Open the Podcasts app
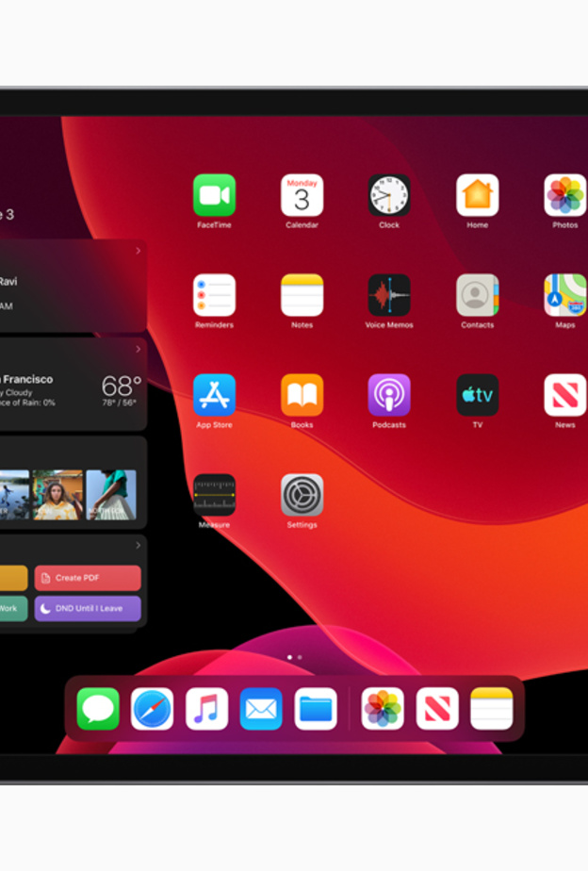Image resolution: width=588 pixels, height=871 pixels. [x=389, y=395]
